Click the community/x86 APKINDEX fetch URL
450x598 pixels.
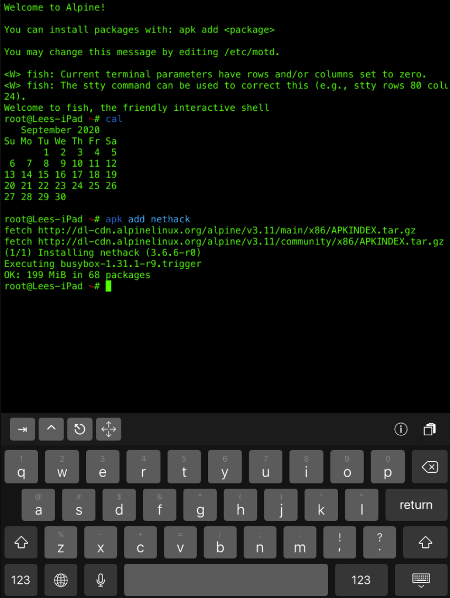click(x=241, y=241)
